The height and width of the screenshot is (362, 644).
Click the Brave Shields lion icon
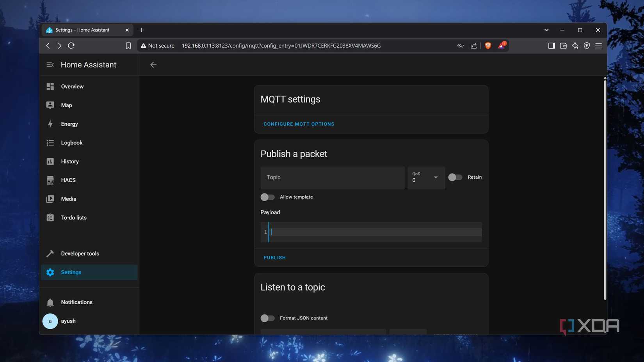point(488,46)
